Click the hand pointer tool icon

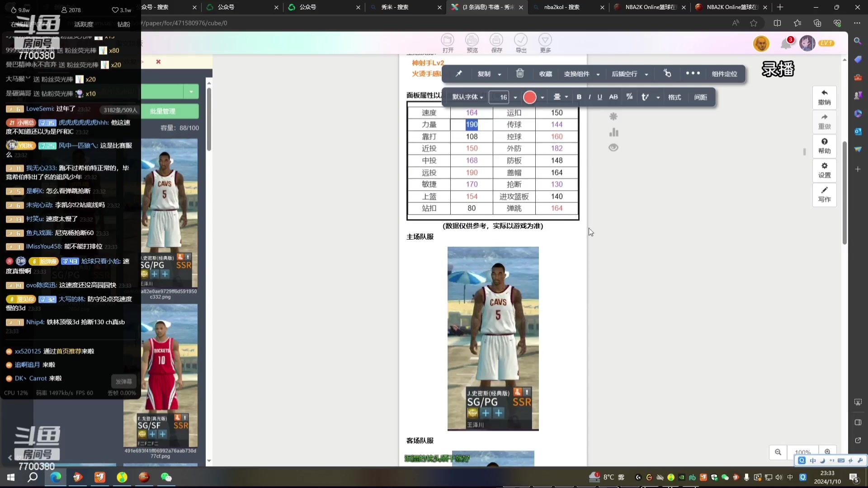(x=667, y=73)
